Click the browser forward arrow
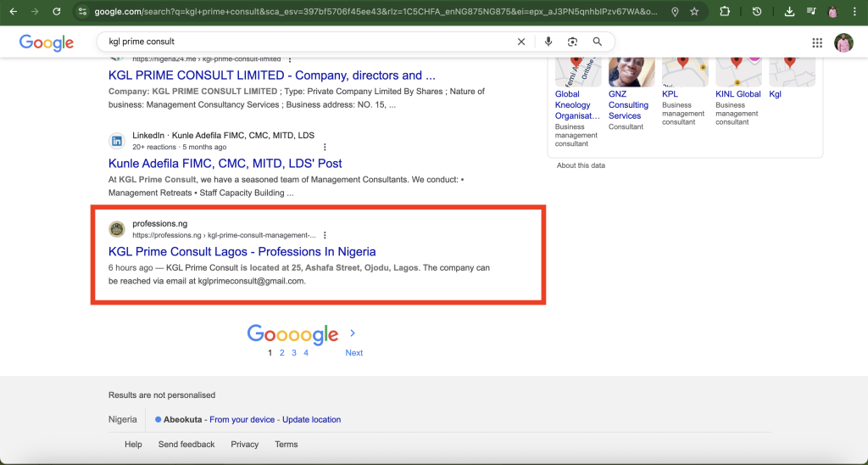 tap(35, 11)
